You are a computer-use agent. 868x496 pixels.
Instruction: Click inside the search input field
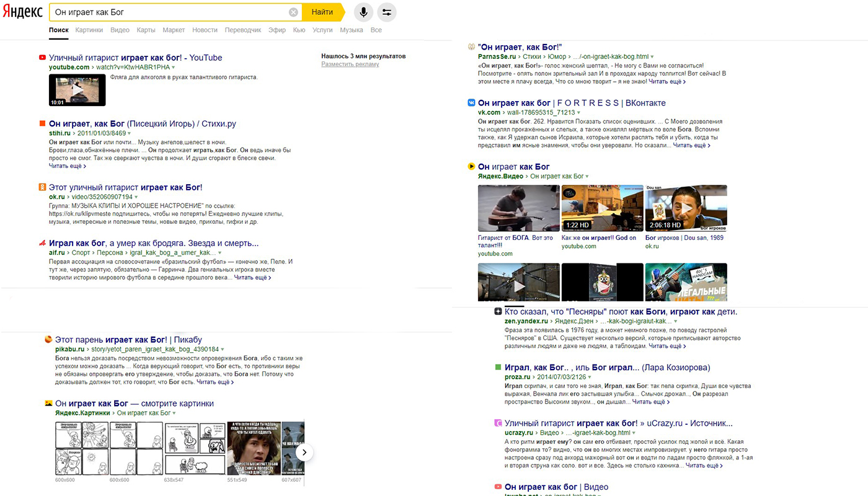point(167,12)
